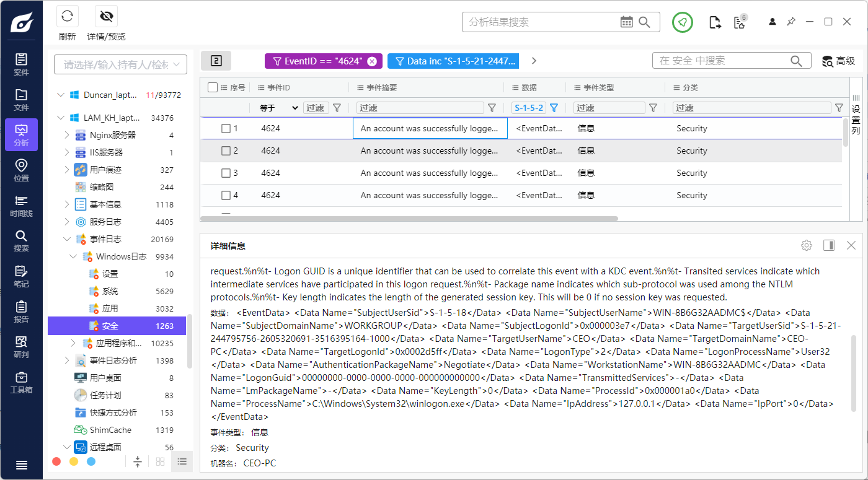Expand the Nginx服务器 tree node
The width and height of the screenshot is (868, 480).
[67, 135]
